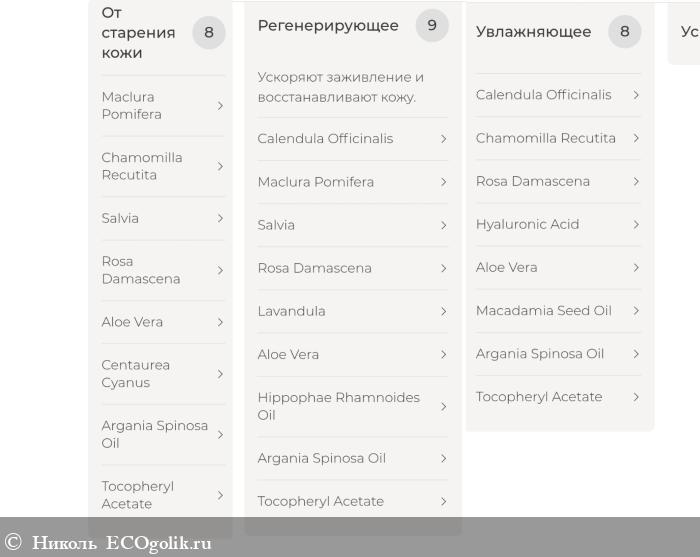Select Maclura Pomifera in the Регенерирующее list
The image size is (700, 557).
[316, 182]
